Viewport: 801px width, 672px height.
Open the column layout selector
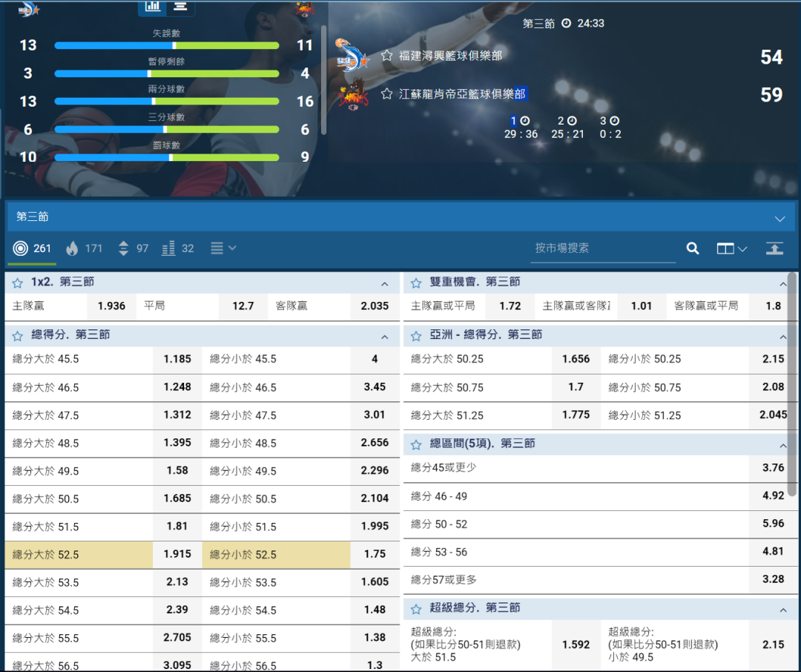coord(731,248)
